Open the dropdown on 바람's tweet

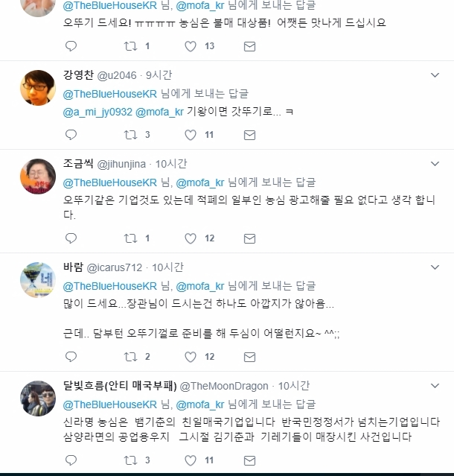click(x=436, y=267)
